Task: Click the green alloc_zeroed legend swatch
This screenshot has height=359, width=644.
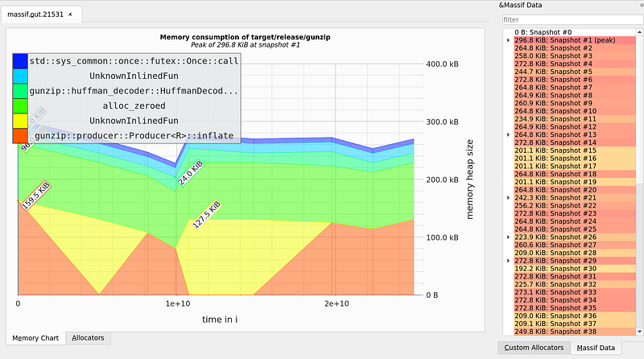Action: click(21, 106)
